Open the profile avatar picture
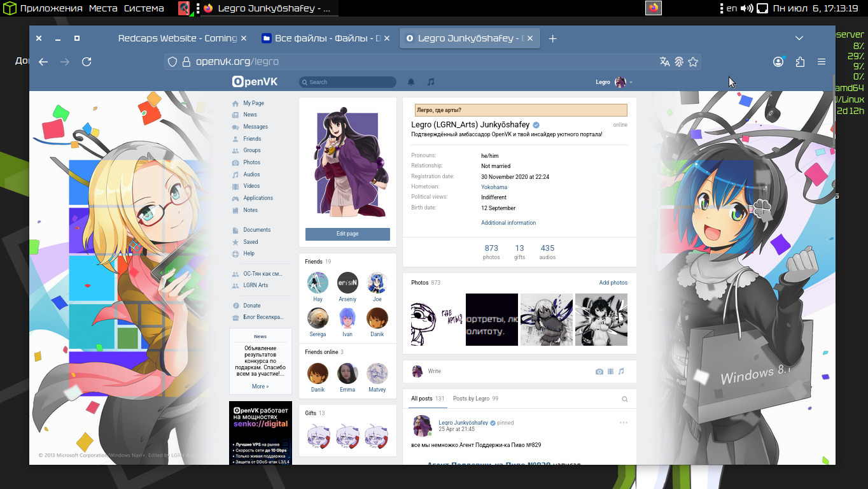The height and width of the screenshot is (489, 868). click(347, 166)
